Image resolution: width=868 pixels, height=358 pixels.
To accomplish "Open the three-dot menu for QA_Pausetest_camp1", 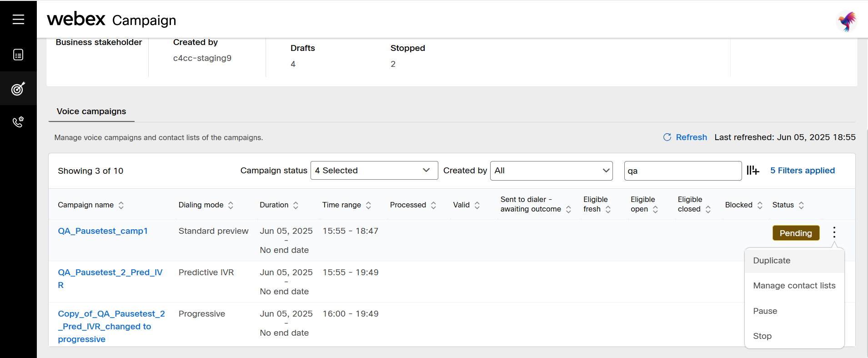I will coord(834,232).
